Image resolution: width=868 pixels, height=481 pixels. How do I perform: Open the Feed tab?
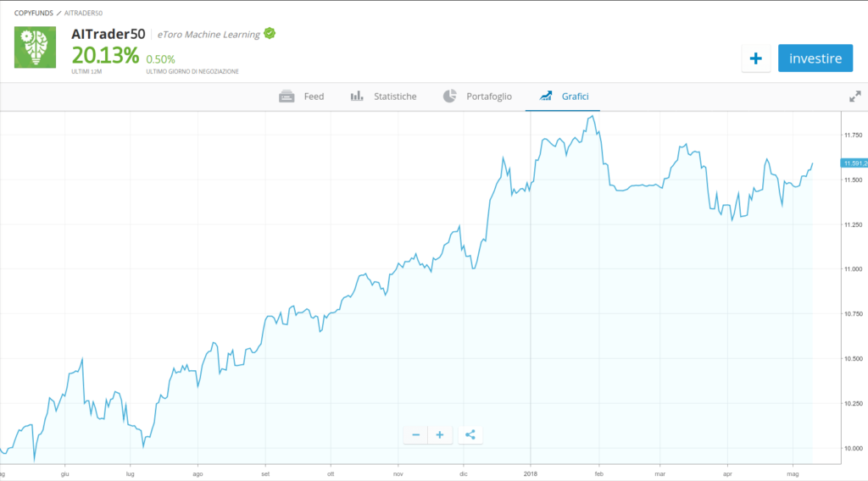(302, 97)
